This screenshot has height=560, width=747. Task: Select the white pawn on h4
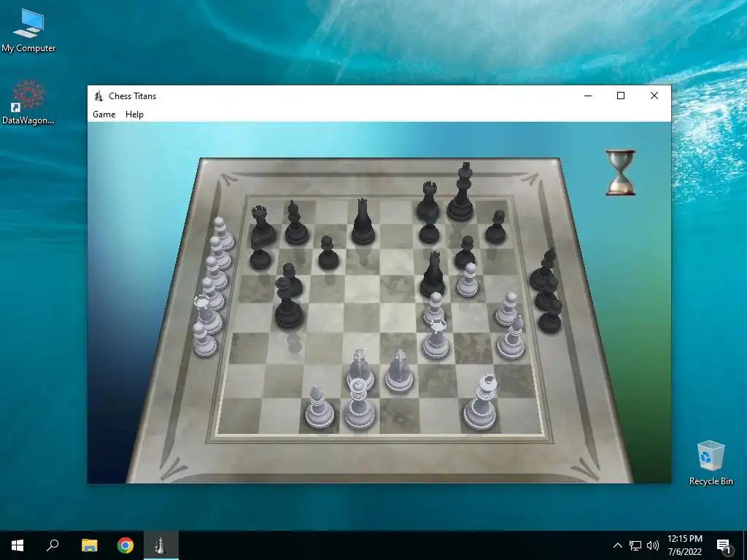click(x=507, y=309)
